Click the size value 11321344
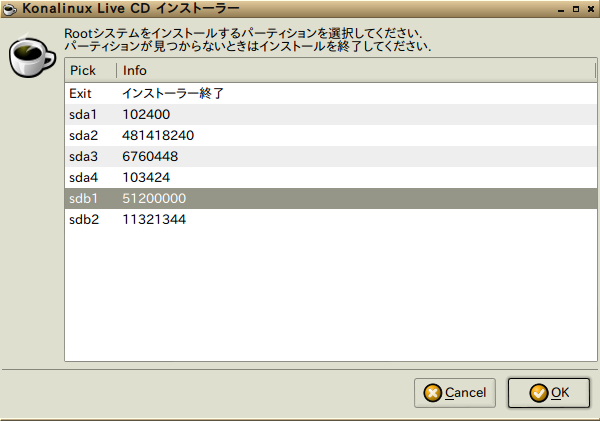The width and height of the screenshot is (600, 421). pyautogui.click(x=154, y=219)
